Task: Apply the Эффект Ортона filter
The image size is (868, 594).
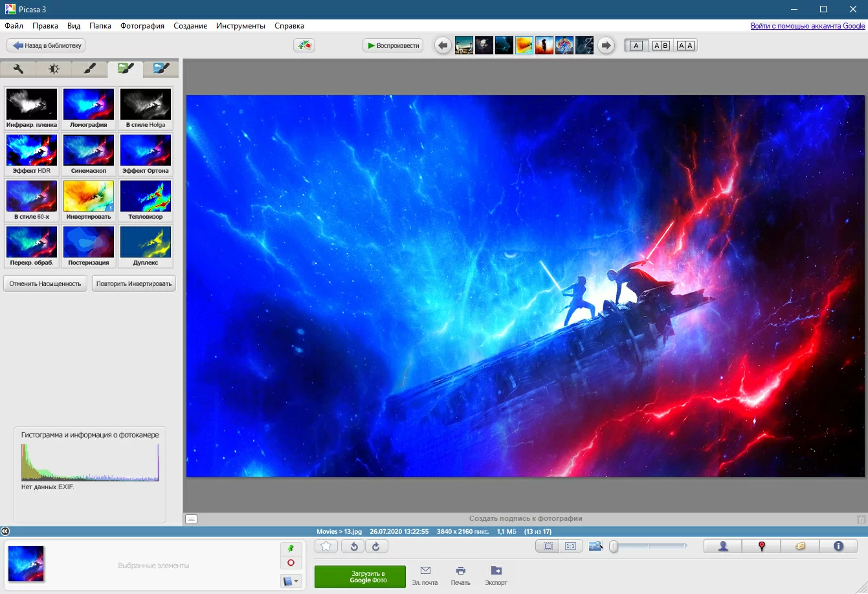Action: coord(146,154)
